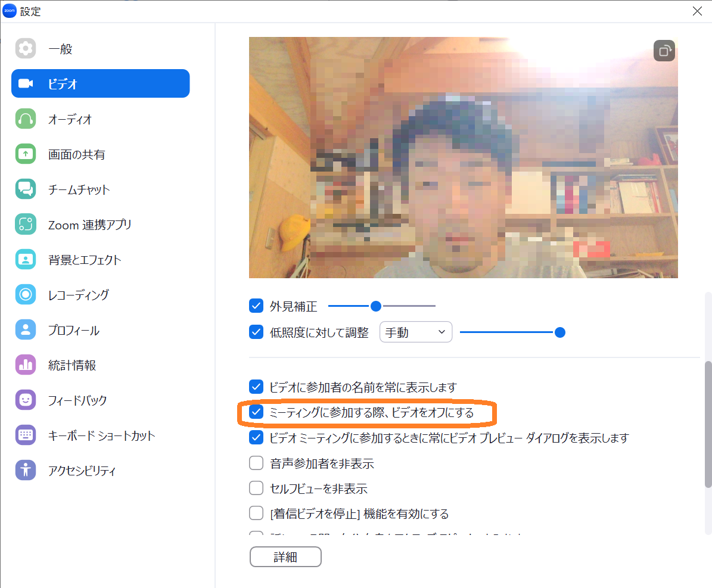Click the 詳細 (Advanced) button
Image resolution: width=712 pixels, height=588 pixels.
[x=285, y=557]
